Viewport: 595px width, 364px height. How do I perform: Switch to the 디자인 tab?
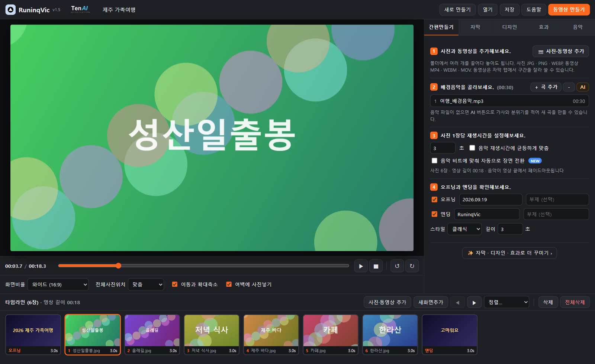509,27
